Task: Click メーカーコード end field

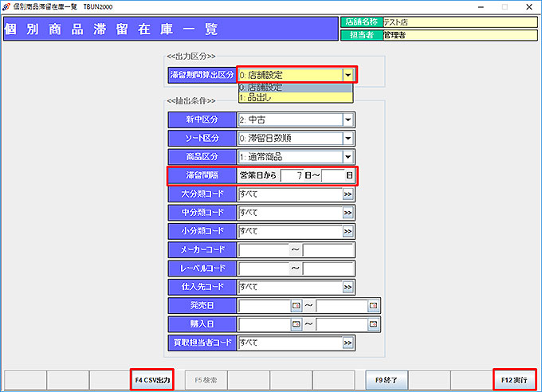Action: tap(328, 250)
